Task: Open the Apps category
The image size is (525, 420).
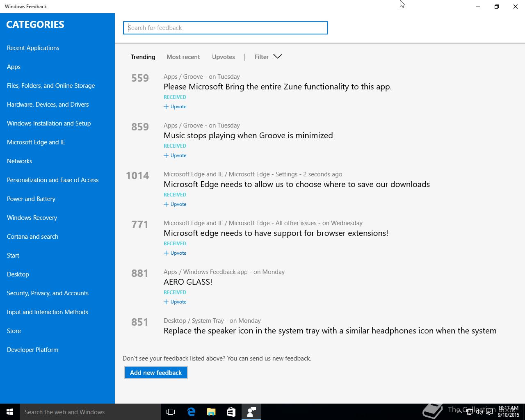Action: click(14, 67)
